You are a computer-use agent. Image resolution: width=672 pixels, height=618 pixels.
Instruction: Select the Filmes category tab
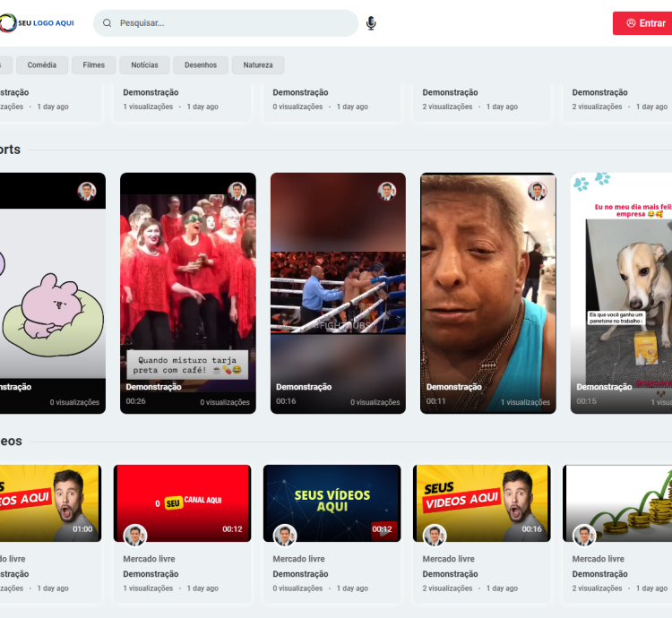coord(94,65)
